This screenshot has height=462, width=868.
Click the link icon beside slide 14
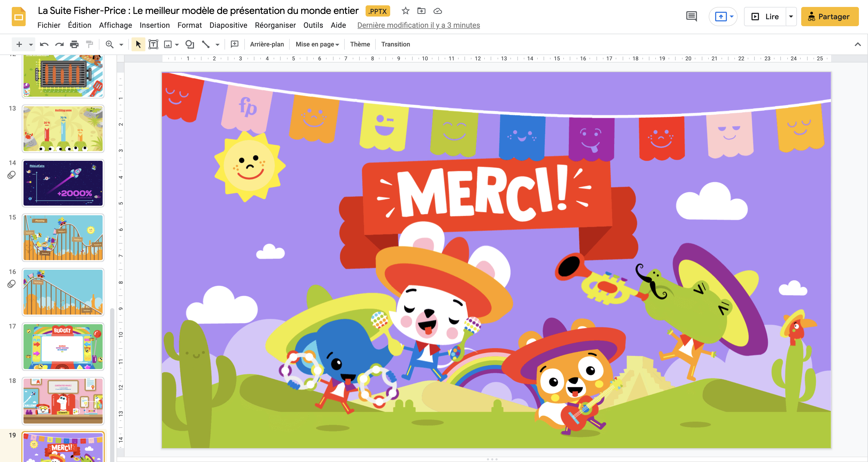11,175
